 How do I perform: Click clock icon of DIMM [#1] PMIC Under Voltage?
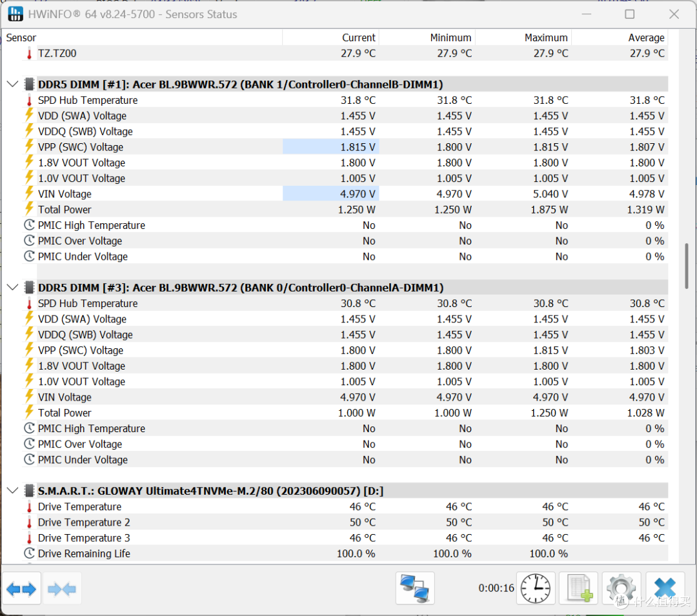(x=29, y=256)
